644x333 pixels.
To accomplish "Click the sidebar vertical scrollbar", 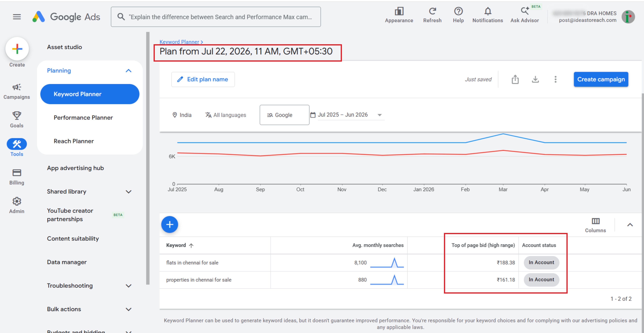I will point(148,158).
